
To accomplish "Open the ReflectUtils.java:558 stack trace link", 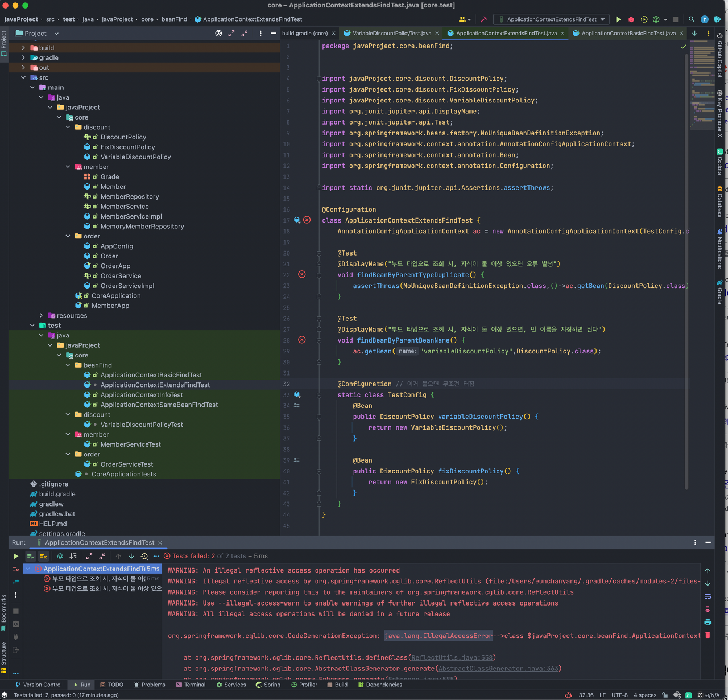I will point(452,658).
